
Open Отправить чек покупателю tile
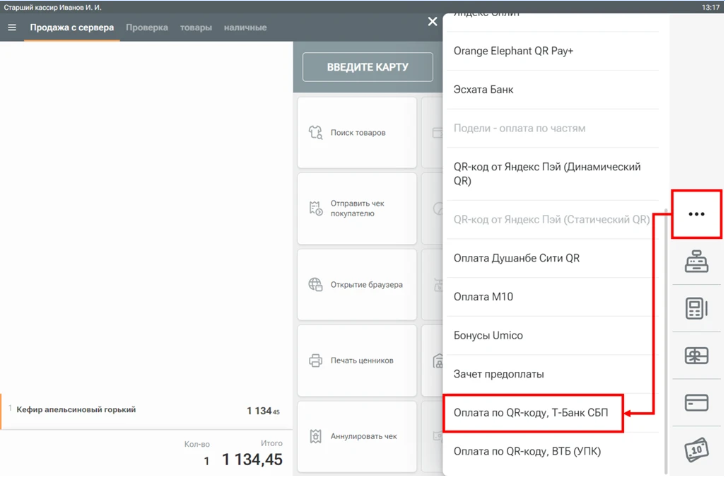(357, 208)
